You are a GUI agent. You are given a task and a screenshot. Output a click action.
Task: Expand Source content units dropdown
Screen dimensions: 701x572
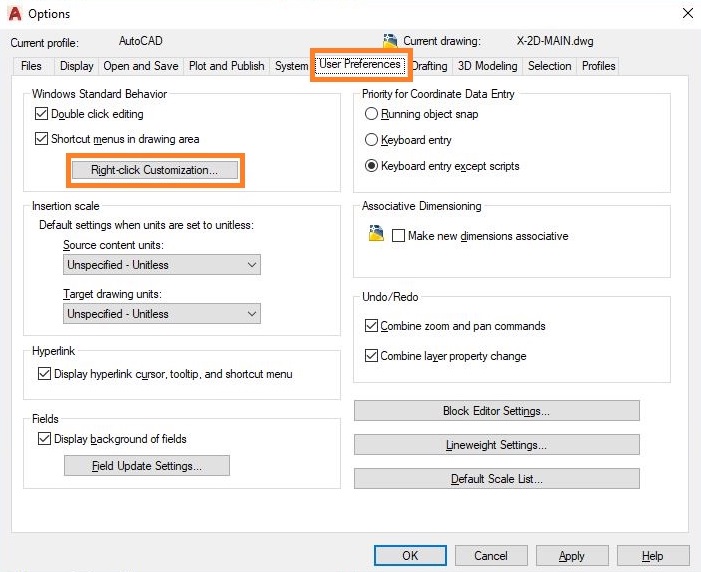coord(162,265)
